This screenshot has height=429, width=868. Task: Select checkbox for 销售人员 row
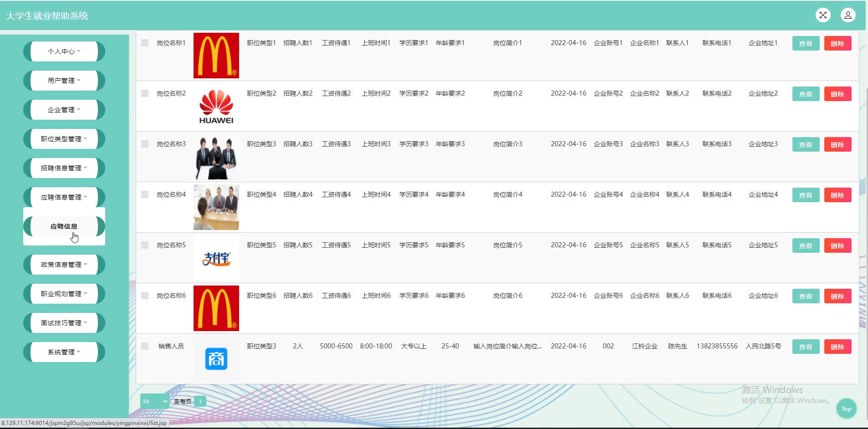point(145,346)
